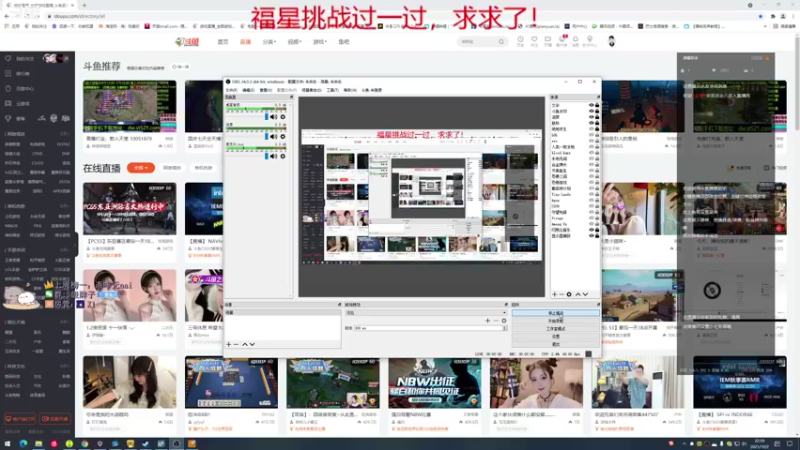The height and width of the screenshot is (450, 800).
Task: Pop out the OBS sources dock panel
Action: pos(598,97)
